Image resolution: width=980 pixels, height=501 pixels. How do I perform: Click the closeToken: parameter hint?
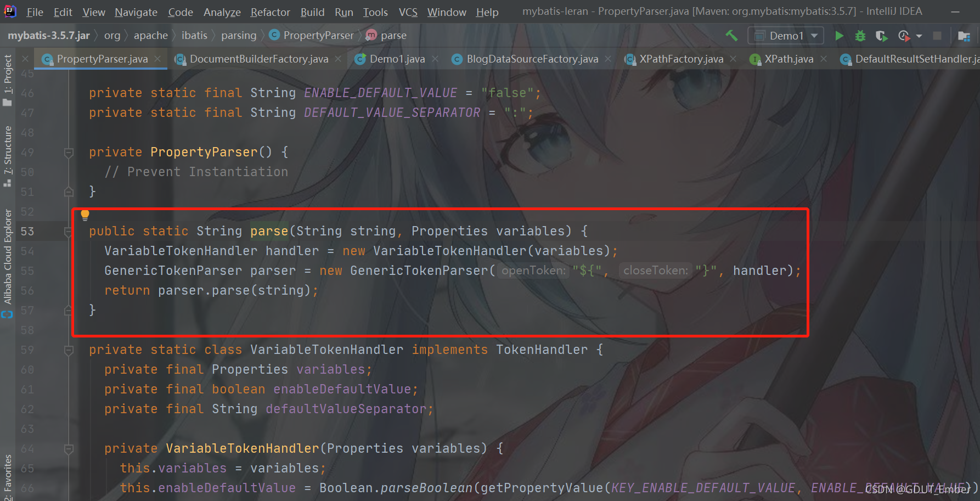[x=655, y=271]
